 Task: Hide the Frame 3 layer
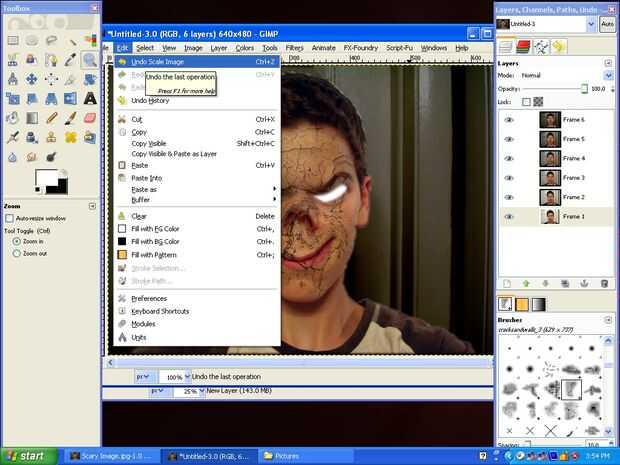click(x=509, y=178)
